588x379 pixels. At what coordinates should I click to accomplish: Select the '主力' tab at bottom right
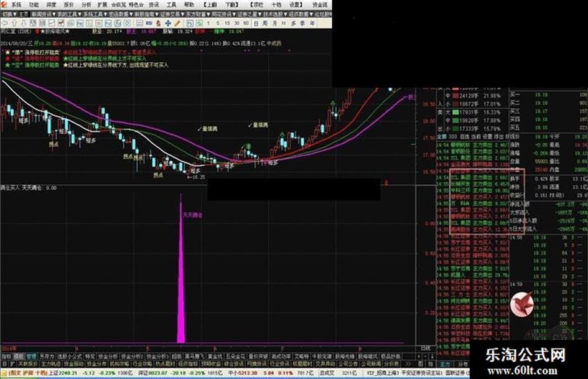445,364
